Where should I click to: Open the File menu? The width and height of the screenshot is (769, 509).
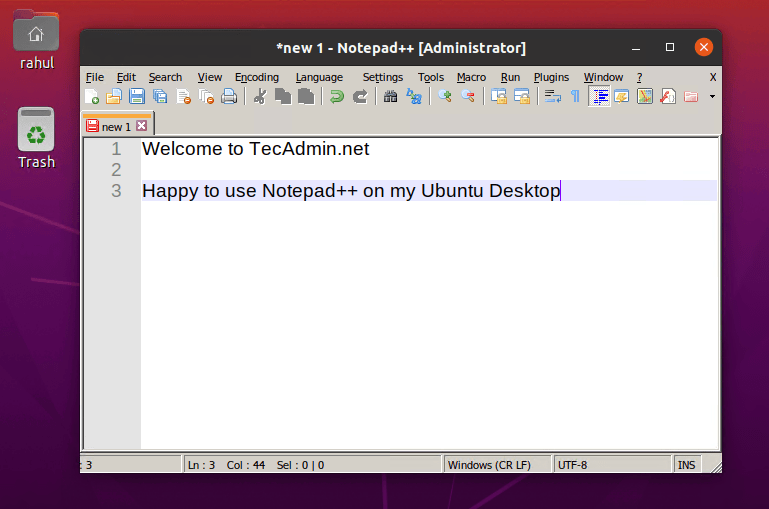(x=95, y=77)
